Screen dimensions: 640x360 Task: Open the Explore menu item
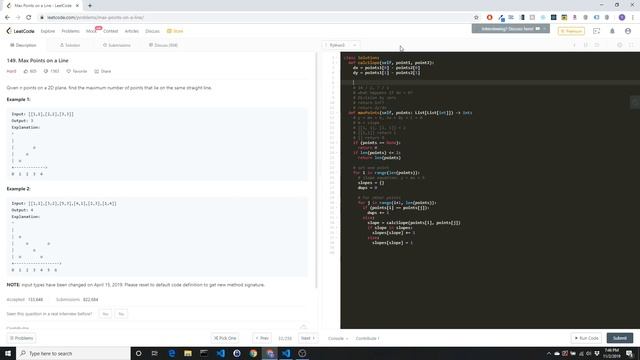click(x=48, y=31)
